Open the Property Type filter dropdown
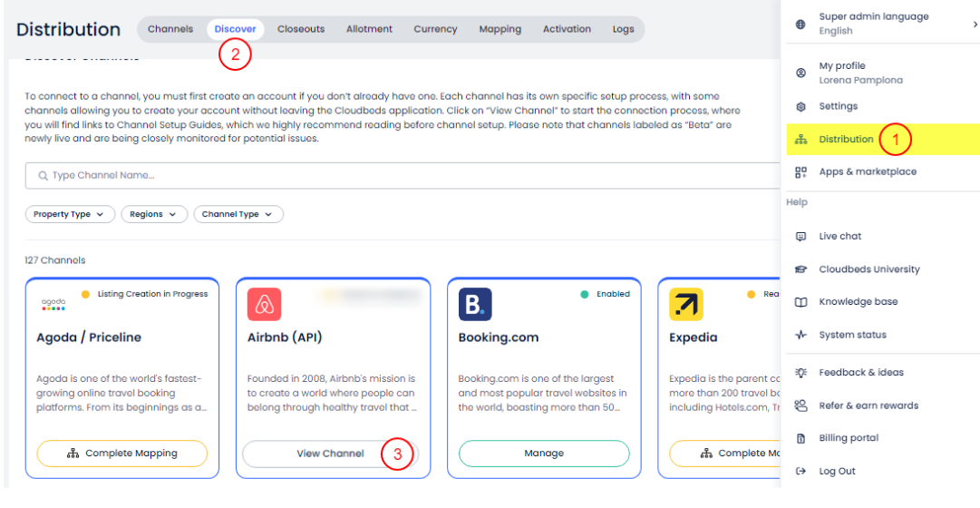The height and width of the screenshot is (508, 980). pos(70,214)
